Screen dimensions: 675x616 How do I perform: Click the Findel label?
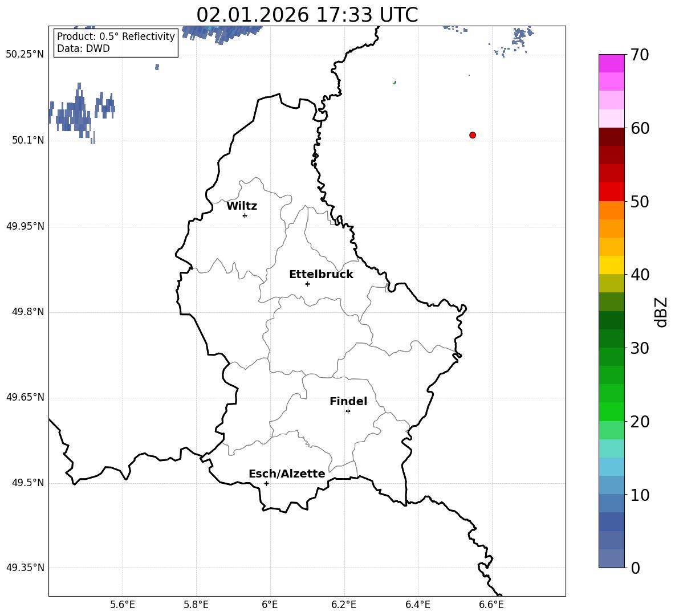click(x=348, y=401)
